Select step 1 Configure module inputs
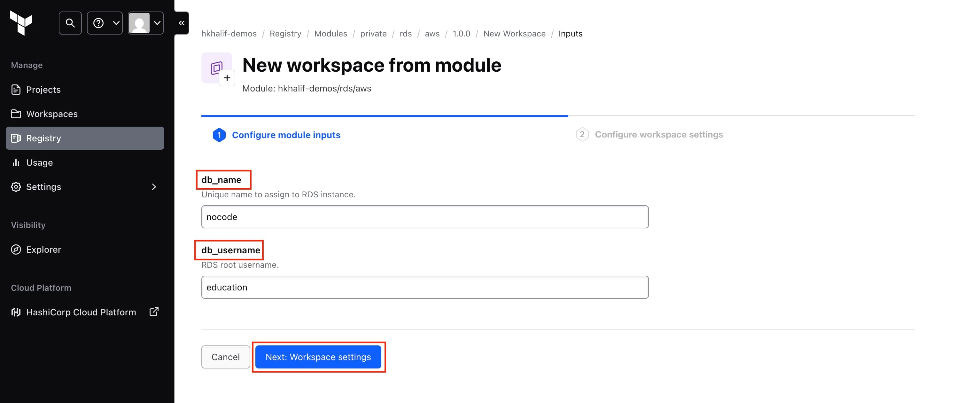Image resolution: width=980 pixels, height=403 pixels. 286,135
